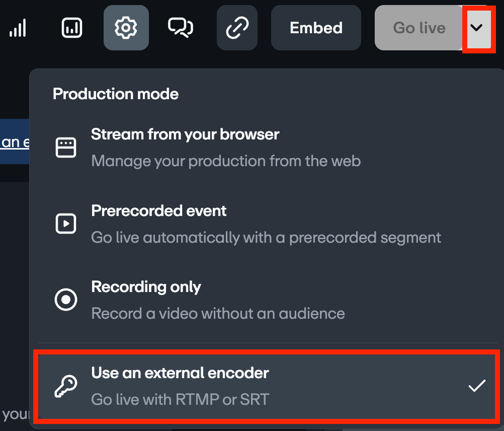
Task: Click the browser stream icon
Action: click(x=66, y=147)
